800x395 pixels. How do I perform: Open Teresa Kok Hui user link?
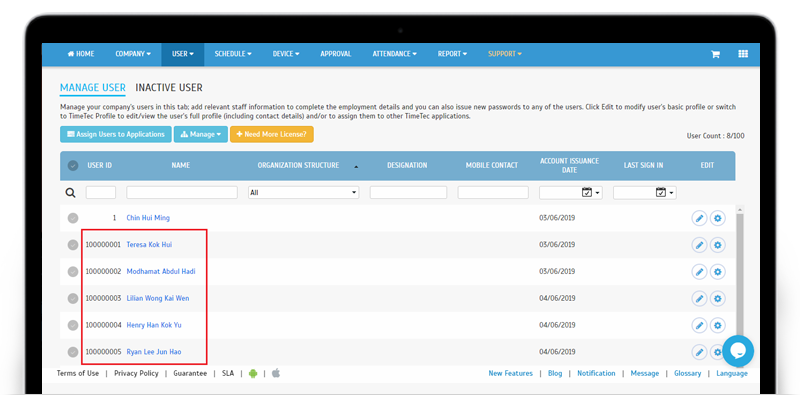click(149, 245)
